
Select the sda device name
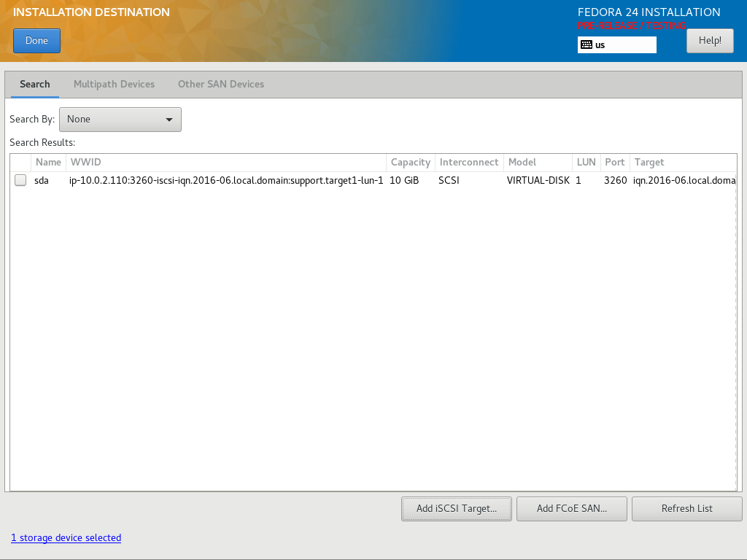coord(42,181)
